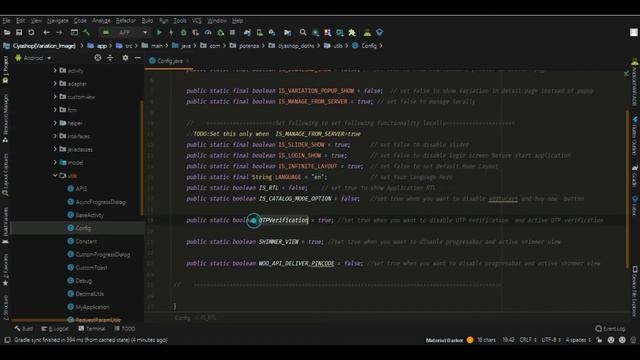Expand the adapter folder
This screenshot has height=360, width=640.
[x=55, y=84]
